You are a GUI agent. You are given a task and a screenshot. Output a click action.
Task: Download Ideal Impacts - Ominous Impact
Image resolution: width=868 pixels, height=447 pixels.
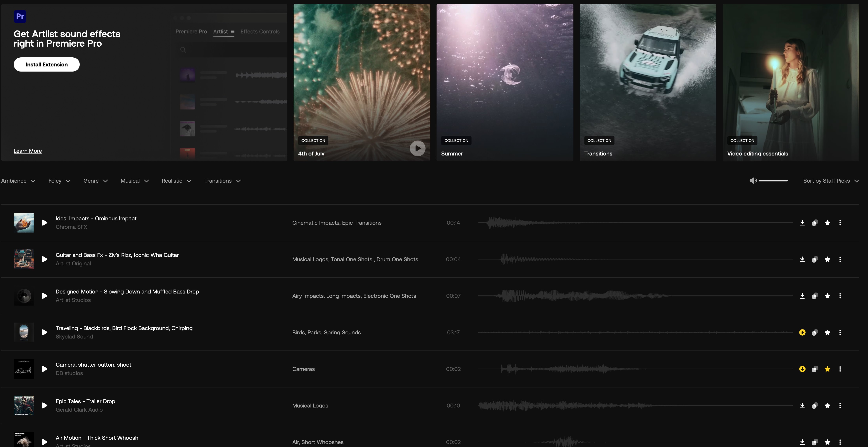(x=802, y=223)
